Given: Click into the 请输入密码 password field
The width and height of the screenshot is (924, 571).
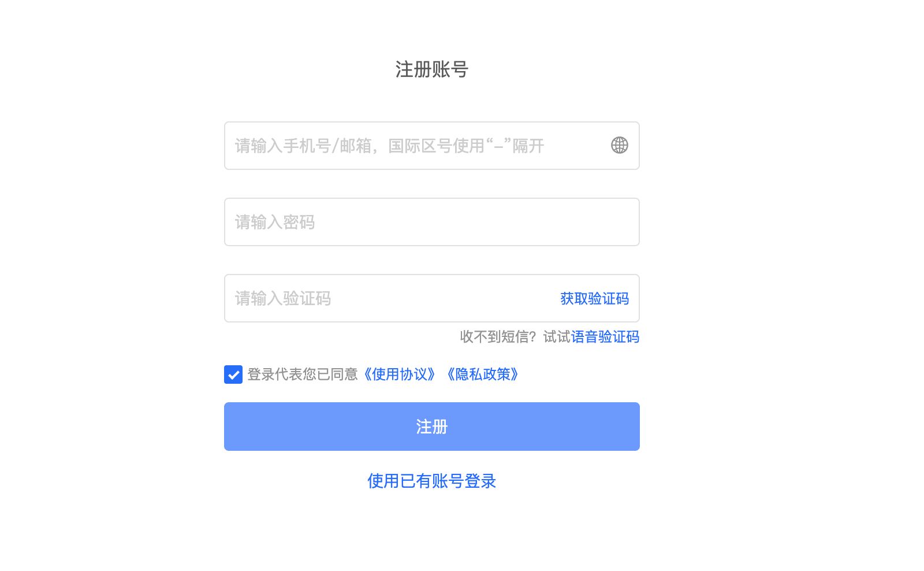Looking at the screenshot, I should click(431, 222).
